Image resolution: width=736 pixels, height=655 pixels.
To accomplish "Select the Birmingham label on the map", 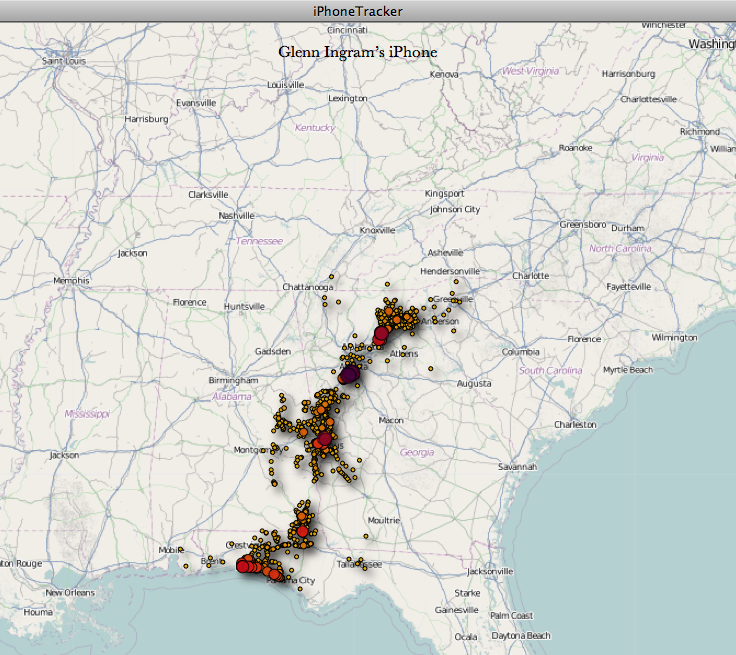I will tap(233, 381).
